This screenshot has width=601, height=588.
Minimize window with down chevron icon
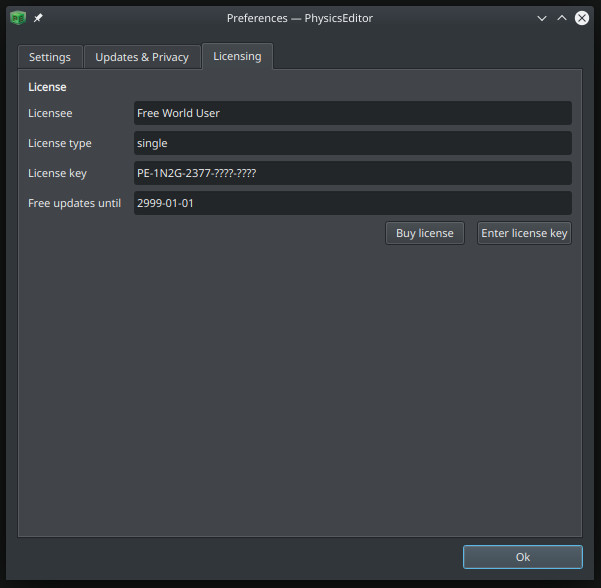(542, 18)
